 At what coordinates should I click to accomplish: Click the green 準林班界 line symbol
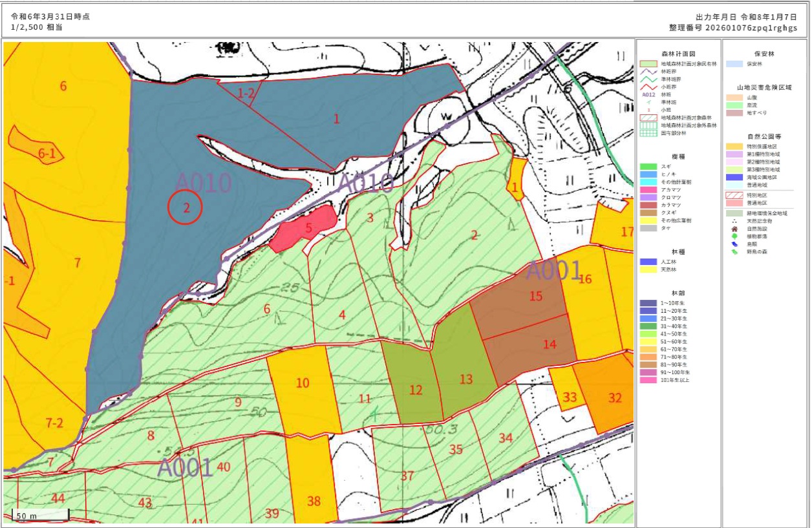coord(648,79)
